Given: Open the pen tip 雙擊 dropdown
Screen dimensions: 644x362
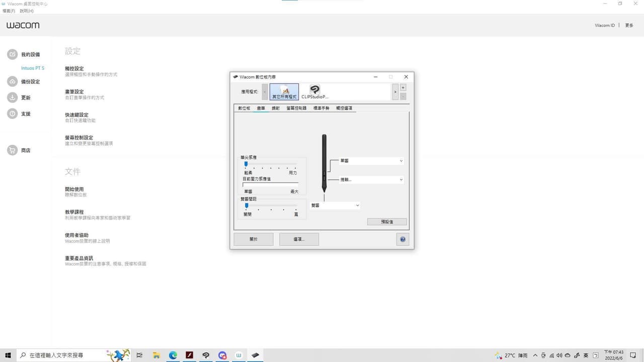Looking at the screenshot, I should (335, 205).
